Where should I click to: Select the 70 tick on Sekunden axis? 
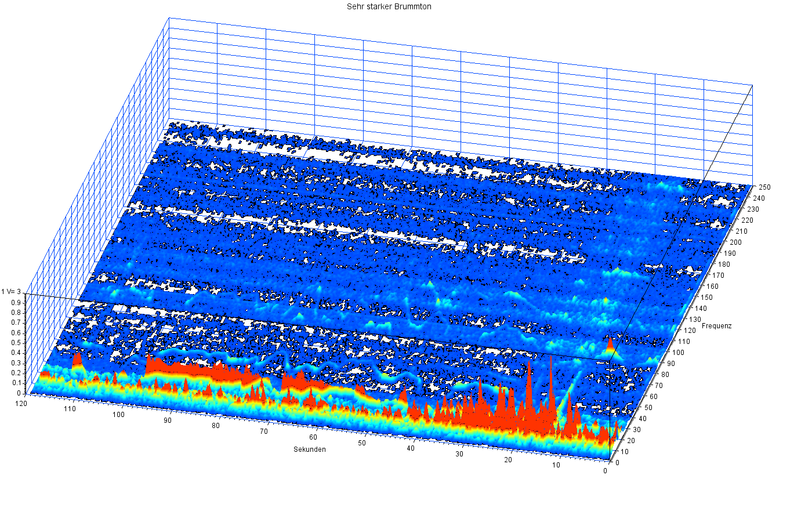(264, 432)
